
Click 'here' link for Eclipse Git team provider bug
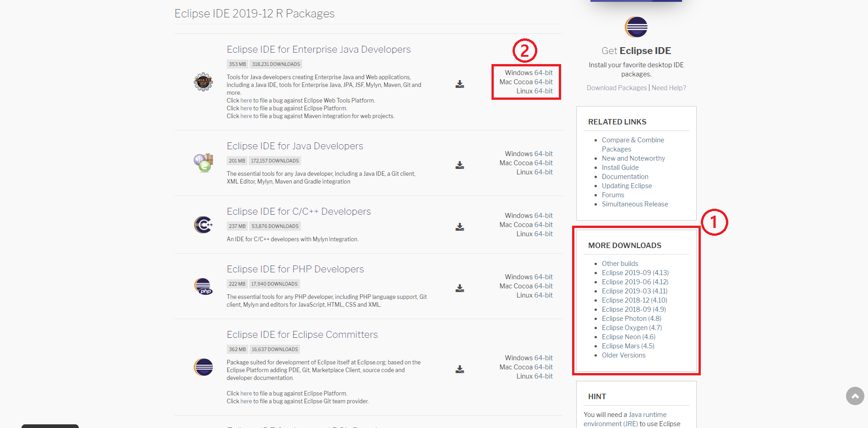pos(246,401)
